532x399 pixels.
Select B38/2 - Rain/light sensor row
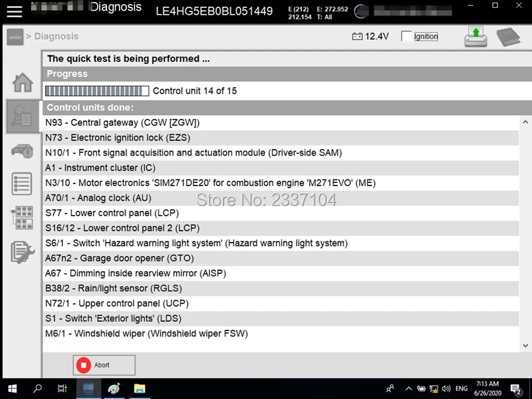click(x=281, y=289)
